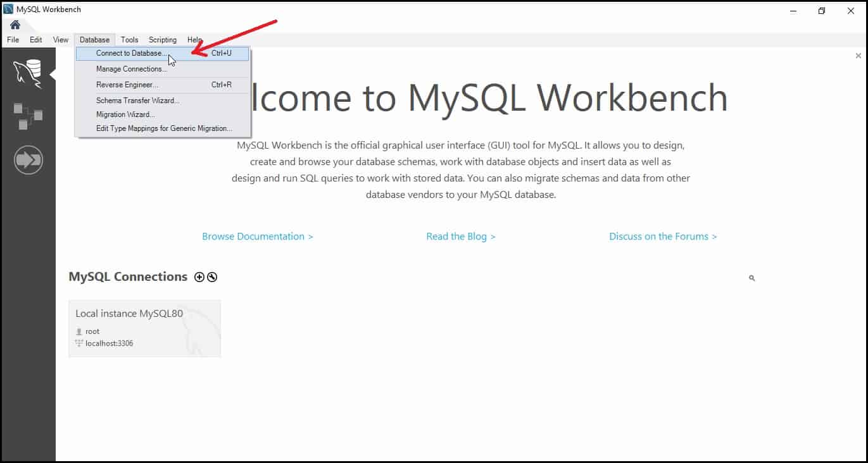Click the MySQL Workbench title bar icon
The image size is (868, 463).
(7, 9)
